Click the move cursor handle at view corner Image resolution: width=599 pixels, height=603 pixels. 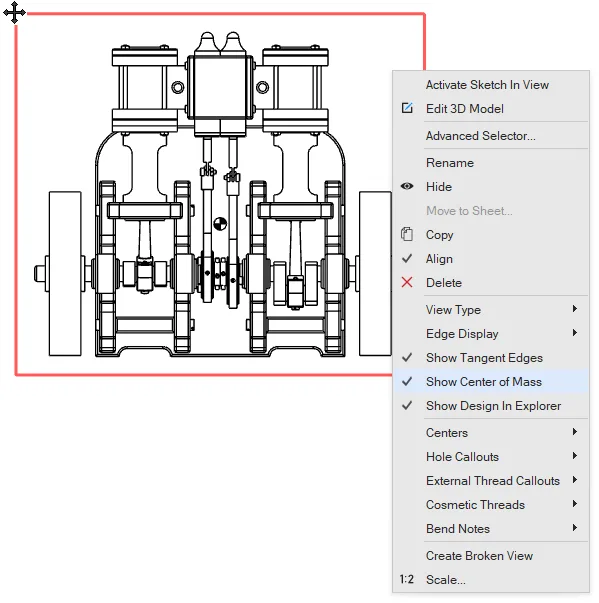coord(14,13)
